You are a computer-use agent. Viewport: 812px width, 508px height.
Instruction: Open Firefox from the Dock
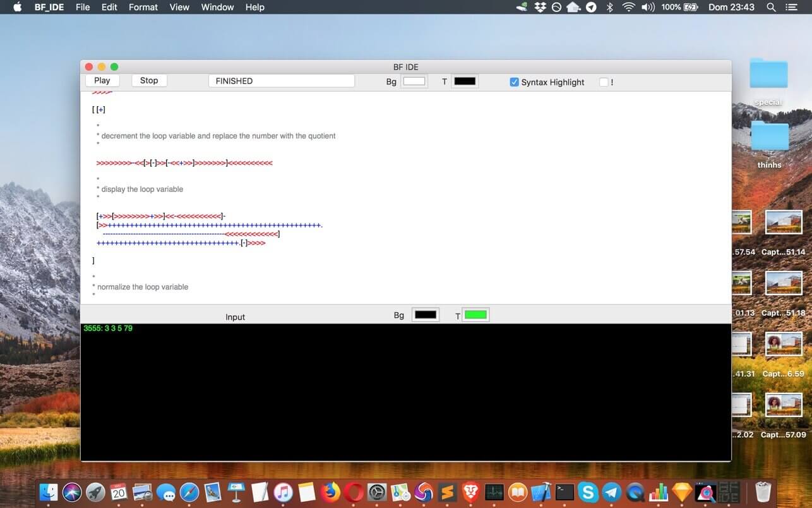tap(330, 492)
